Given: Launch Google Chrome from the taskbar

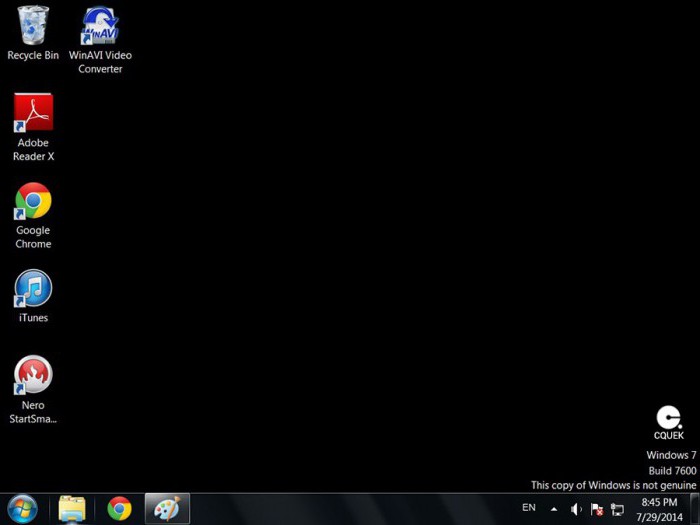Looking at the screenshot, I should point(119,509).
